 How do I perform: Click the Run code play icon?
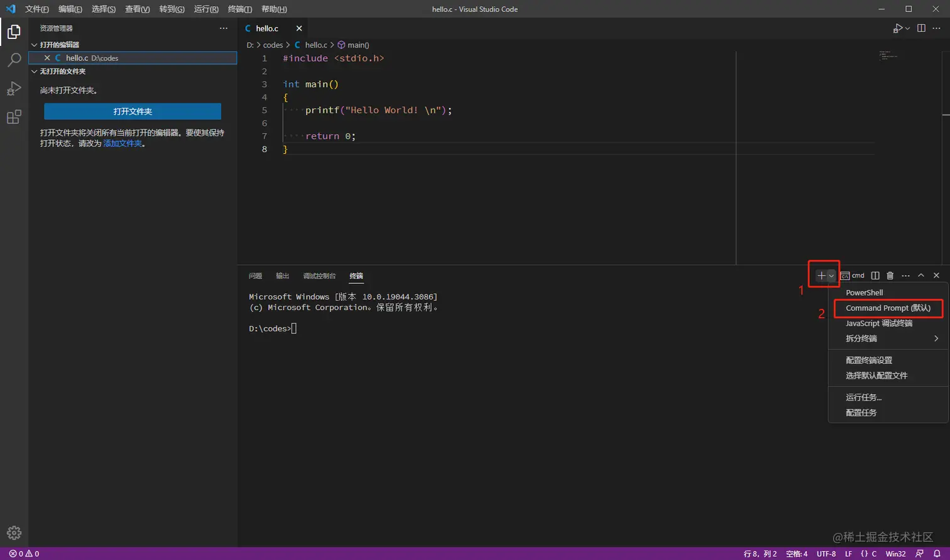898,28
